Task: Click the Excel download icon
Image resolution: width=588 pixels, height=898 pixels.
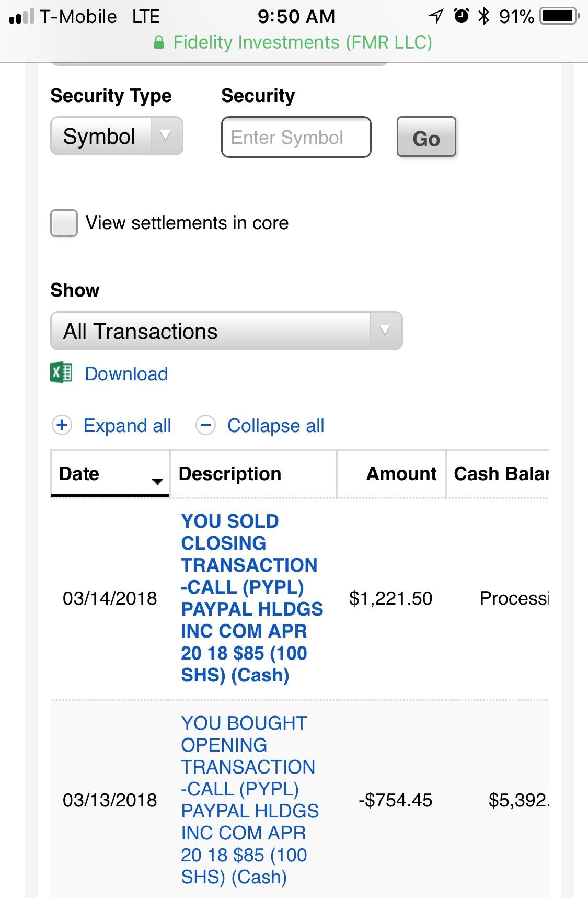Action: 61,373
